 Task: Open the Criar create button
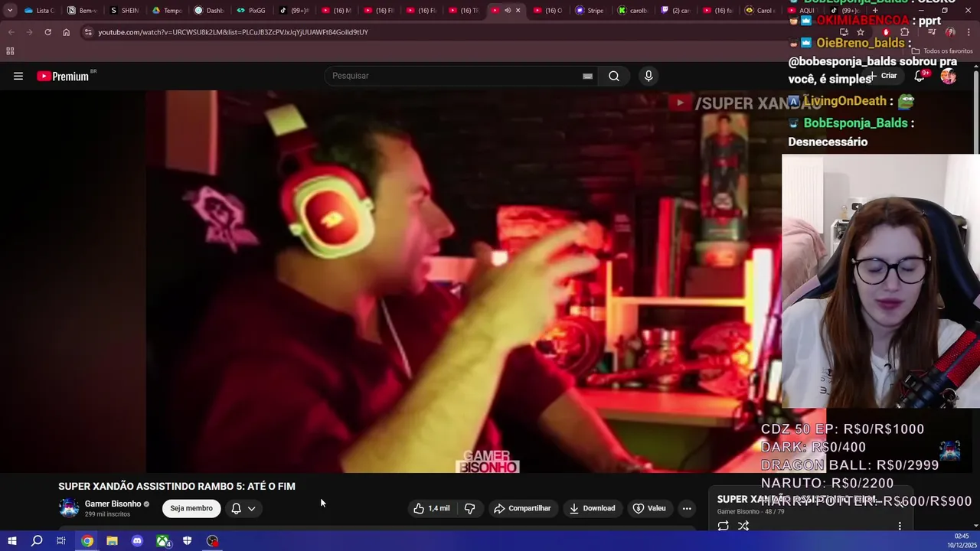click(x=883, y=76)
